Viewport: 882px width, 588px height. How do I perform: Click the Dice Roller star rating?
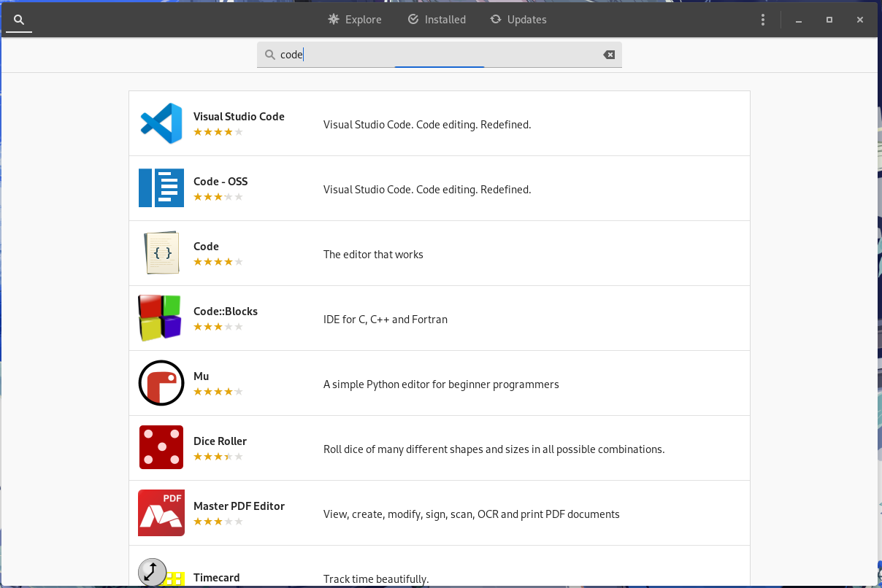[x=218, y=457]
